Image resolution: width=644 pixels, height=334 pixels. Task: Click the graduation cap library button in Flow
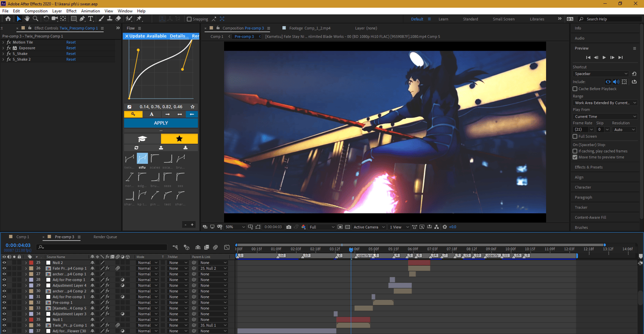click(x=142, y=139)
